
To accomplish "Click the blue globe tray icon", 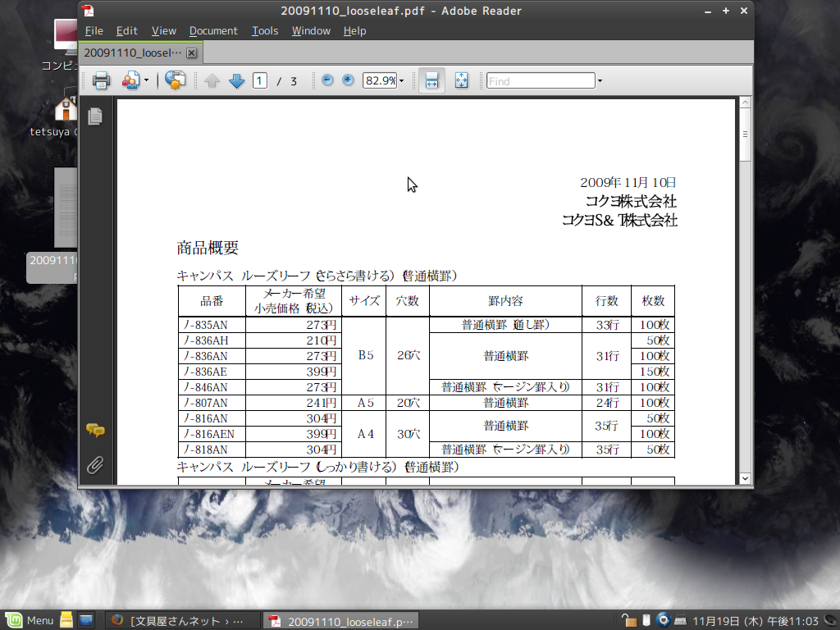I will 663,620.
